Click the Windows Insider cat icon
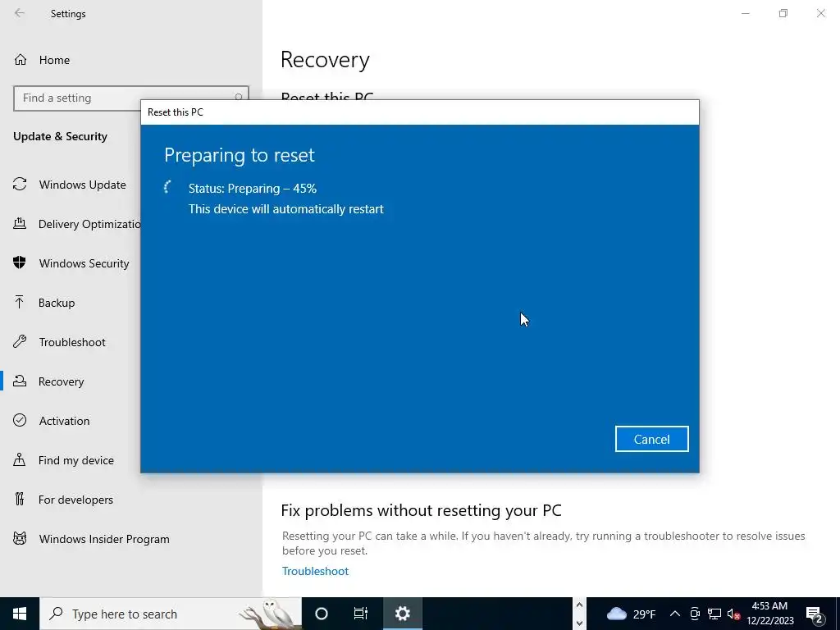840x630 pixels. click(20, 538)
